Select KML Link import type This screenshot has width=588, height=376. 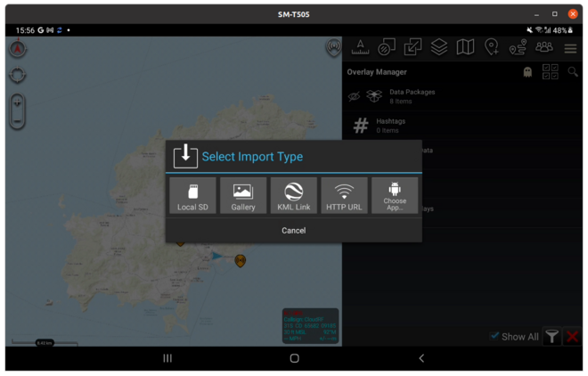click(294, 196)
